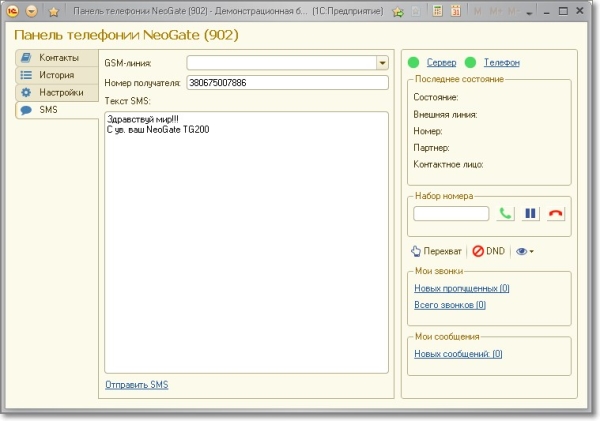Open the История tab

[x=57, y=75]
